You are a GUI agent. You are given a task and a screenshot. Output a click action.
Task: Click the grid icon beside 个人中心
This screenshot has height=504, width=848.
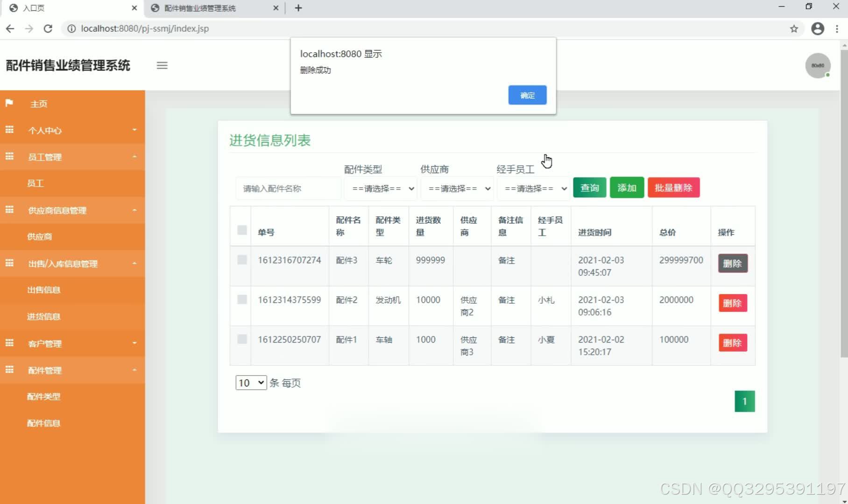tap(9, 130)
